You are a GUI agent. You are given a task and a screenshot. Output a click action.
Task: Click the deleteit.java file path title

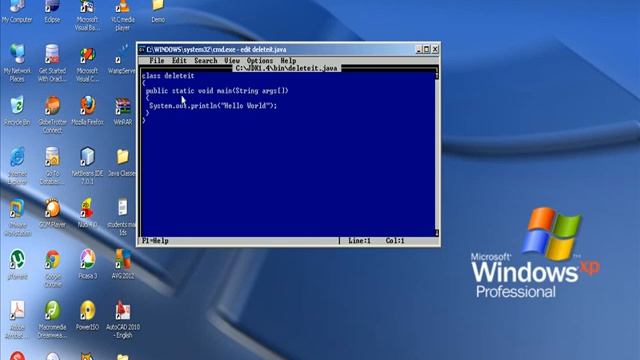(x=287, y=68)
